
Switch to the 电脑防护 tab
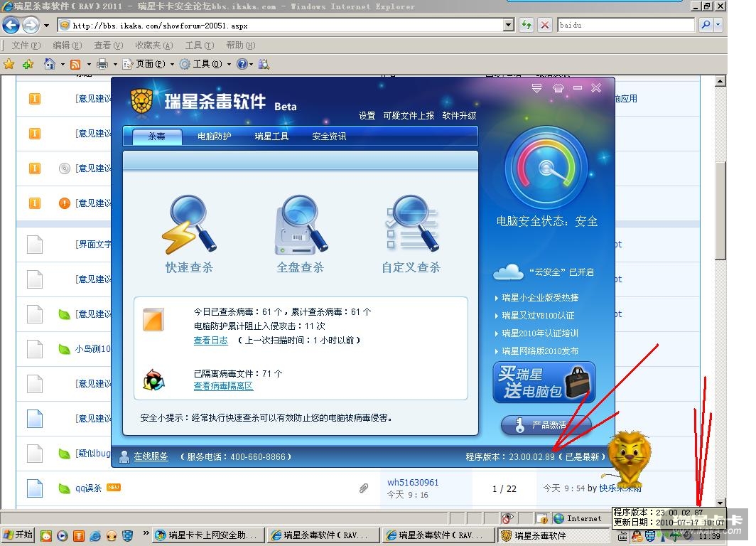coord(214,136)
